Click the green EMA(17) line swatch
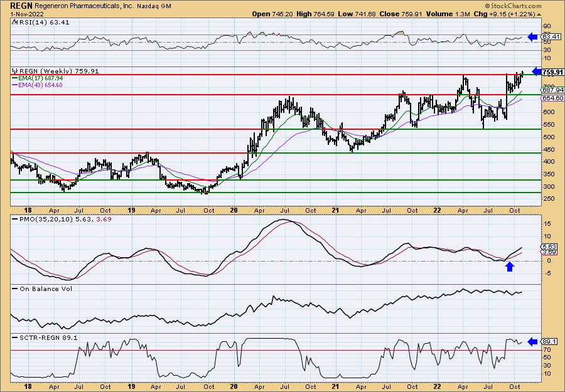This screenshot has height=392, width=565. [x=15, y=78]
